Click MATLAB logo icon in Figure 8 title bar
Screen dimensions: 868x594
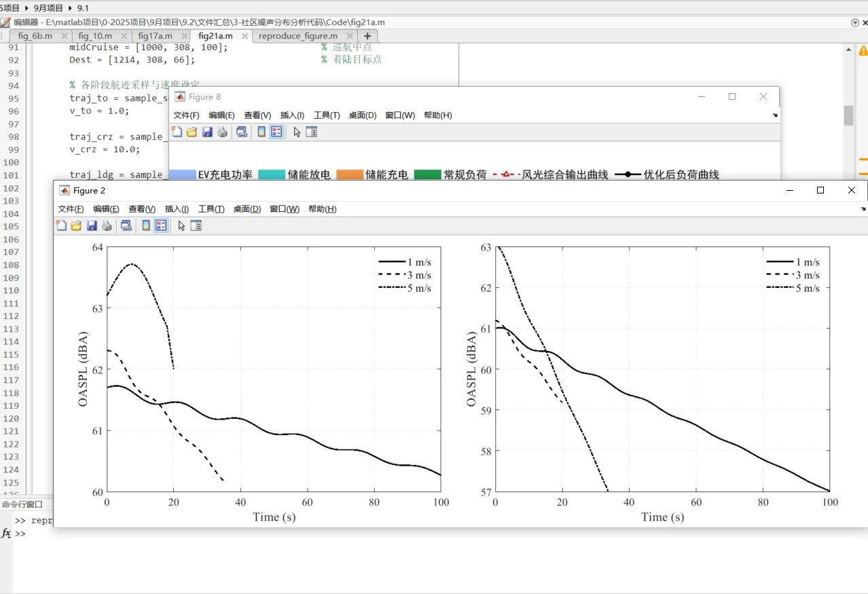pos(180,96)
